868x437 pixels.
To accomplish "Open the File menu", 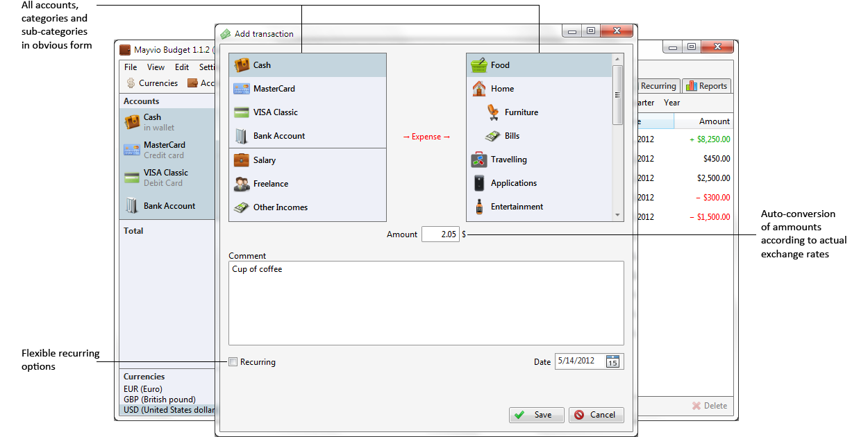I will pyautogui.click(x=131, y=67).
